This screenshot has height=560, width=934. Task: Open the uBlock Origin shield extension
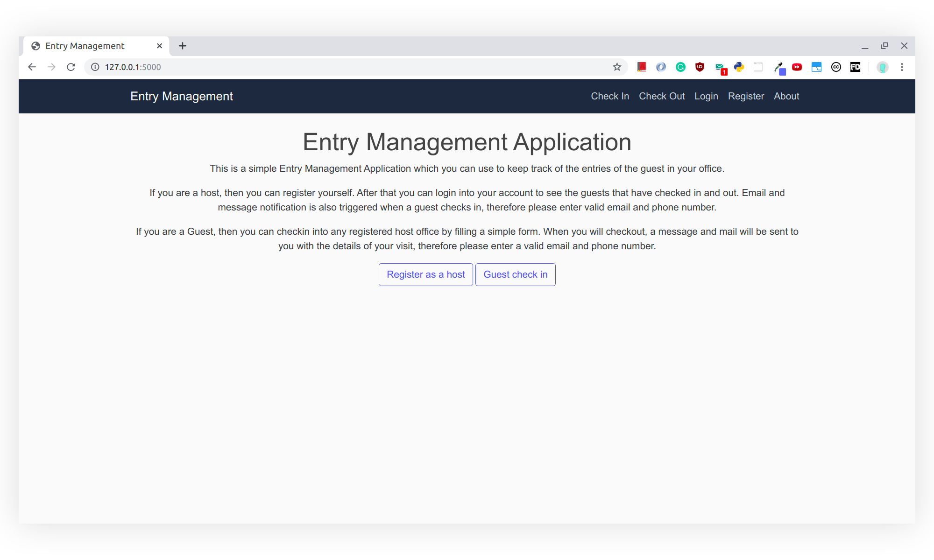pyautogui.click(x=700, y=67)
